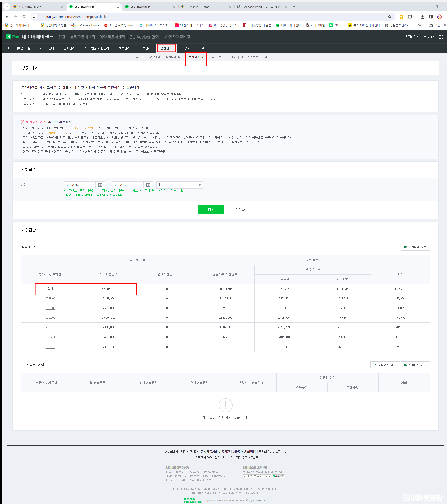Click the start period 2023.07 field

click(x=80, y=185)
